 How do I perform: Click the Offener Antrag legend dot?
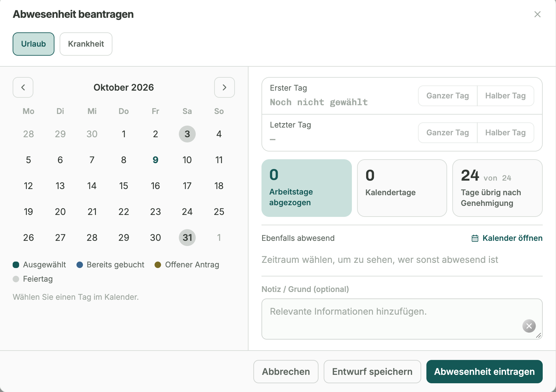click(x=158, y=265)
